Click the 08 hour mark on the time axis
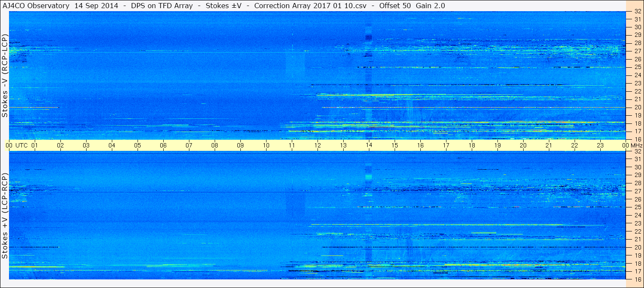The width and height of the screenshot is (644, 288). pos(215,145)
